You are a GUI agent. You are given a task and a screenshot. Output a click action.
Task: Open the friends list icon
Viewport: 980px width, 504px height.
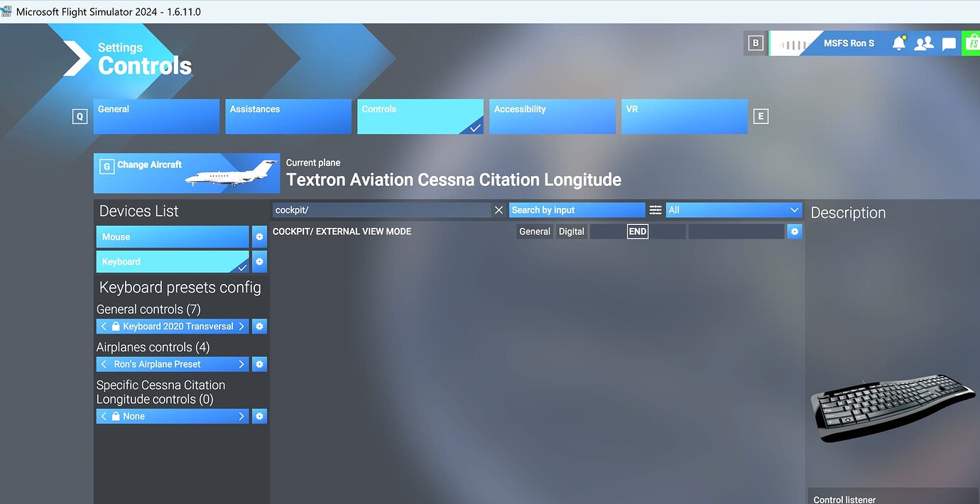(x=924, y=43)
